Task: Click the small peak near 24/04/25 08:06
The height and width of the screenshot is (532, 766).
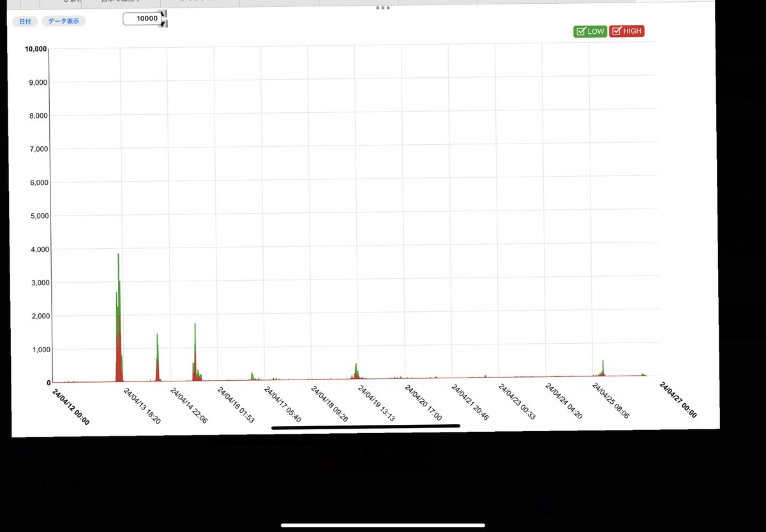Action: (603, 367)
